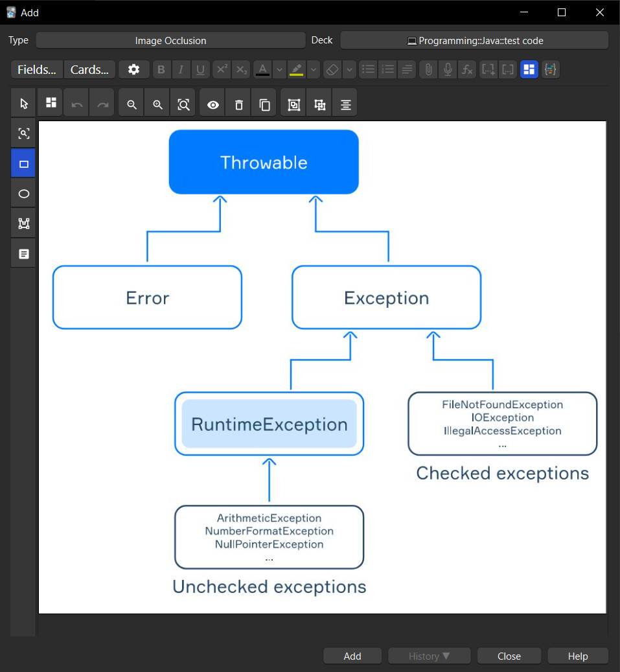Click the Exception box in the diagram
The image size is (620, 672).
point(387,297)
